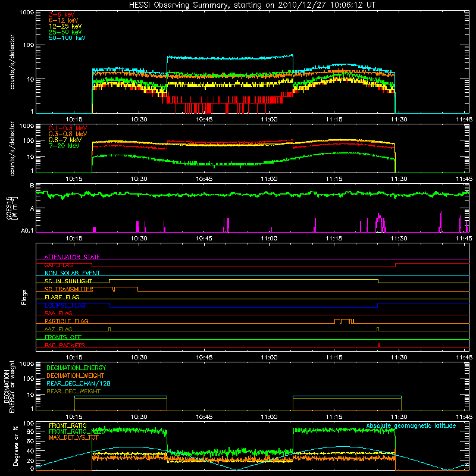This screenshot has height=476, width=476.
Task: Click the 10:45 tick label under top panel
Action: 204,120
